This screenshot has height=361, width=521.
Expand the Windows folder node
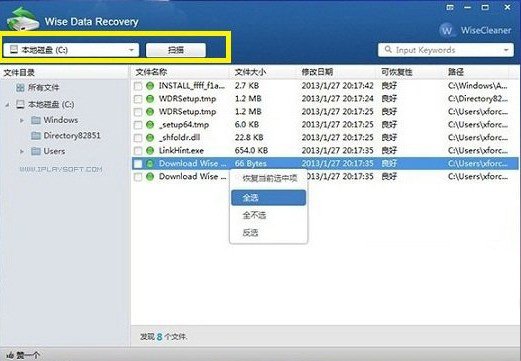[22, 120]
